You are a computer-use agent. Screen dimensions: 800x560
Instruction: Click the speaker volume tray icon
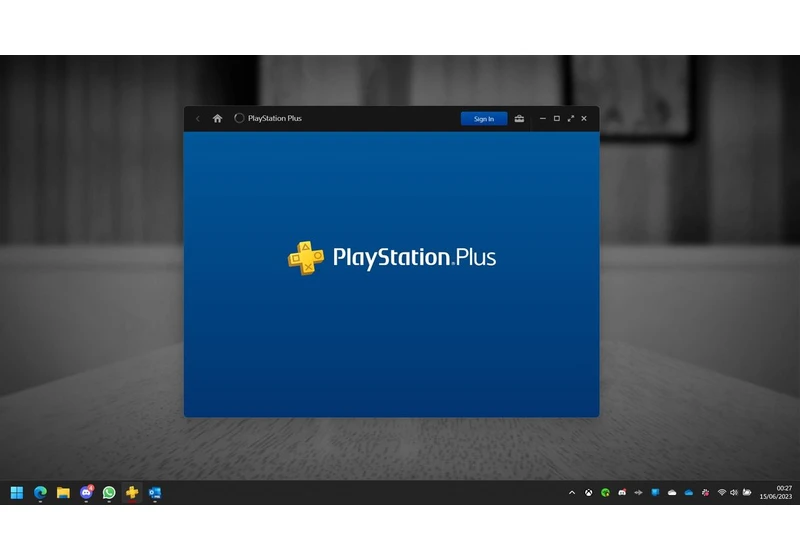734,493
